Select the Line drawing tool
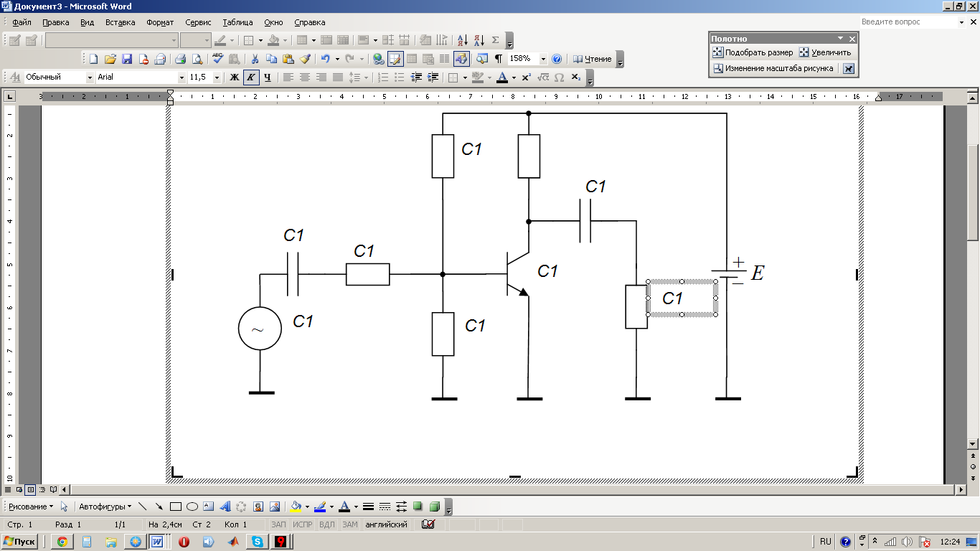Viewport: 980px width, 551px height. (142, 507)
